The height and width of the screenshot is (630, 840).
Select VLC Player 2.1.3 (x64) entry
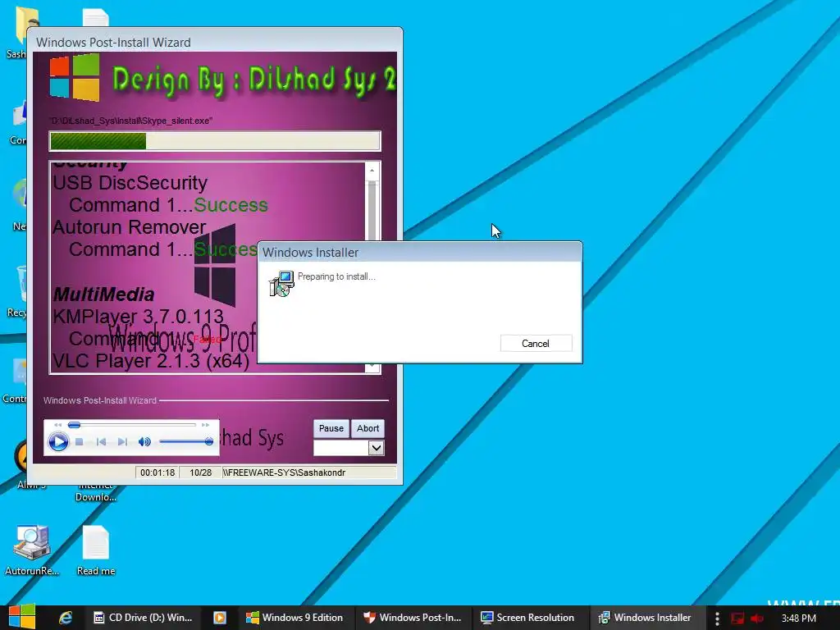(x=151, y=361)
